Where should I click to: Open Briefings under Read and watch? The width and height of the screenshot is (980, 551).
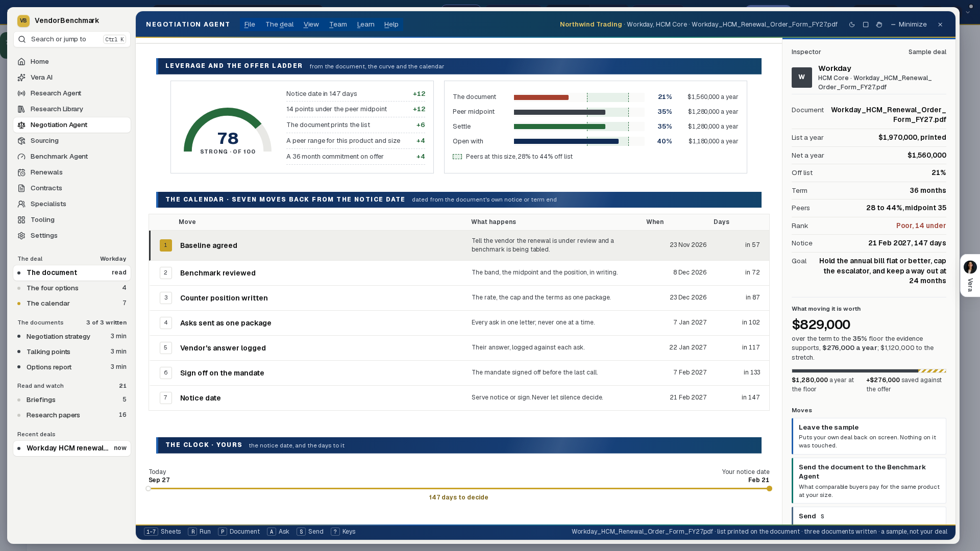coord(72,400)
